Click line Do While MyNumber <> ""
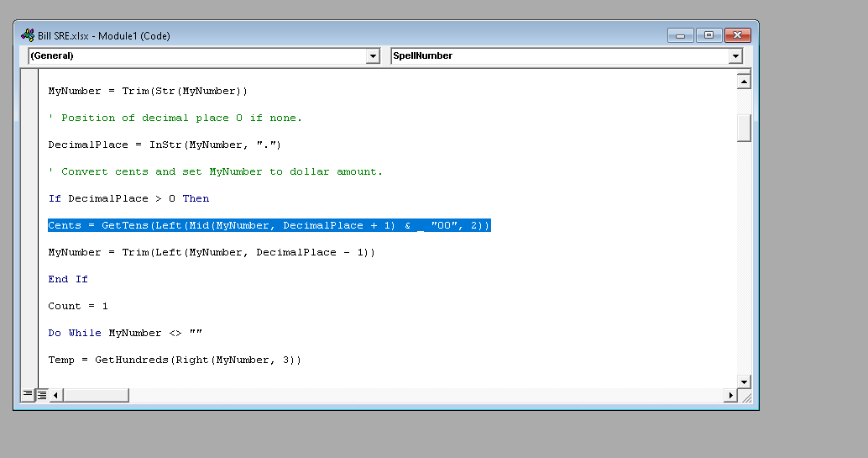 (125, 333)
